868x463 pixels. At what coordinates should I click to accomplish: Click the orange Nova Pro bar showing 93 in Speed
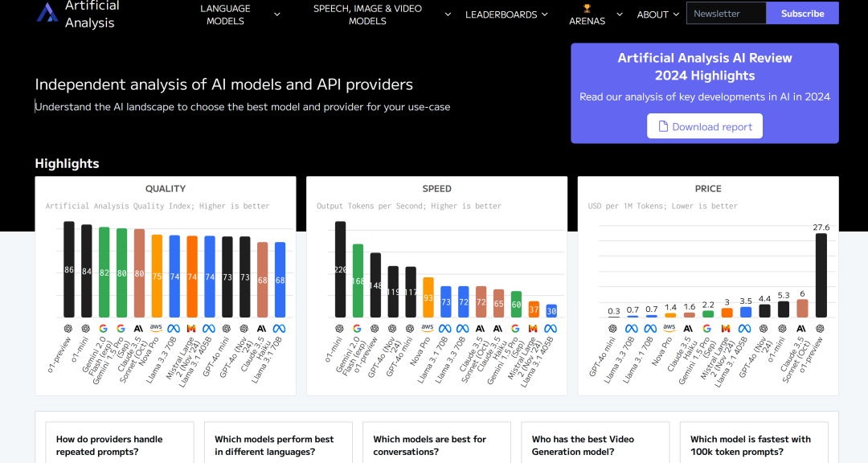(428, 297)
